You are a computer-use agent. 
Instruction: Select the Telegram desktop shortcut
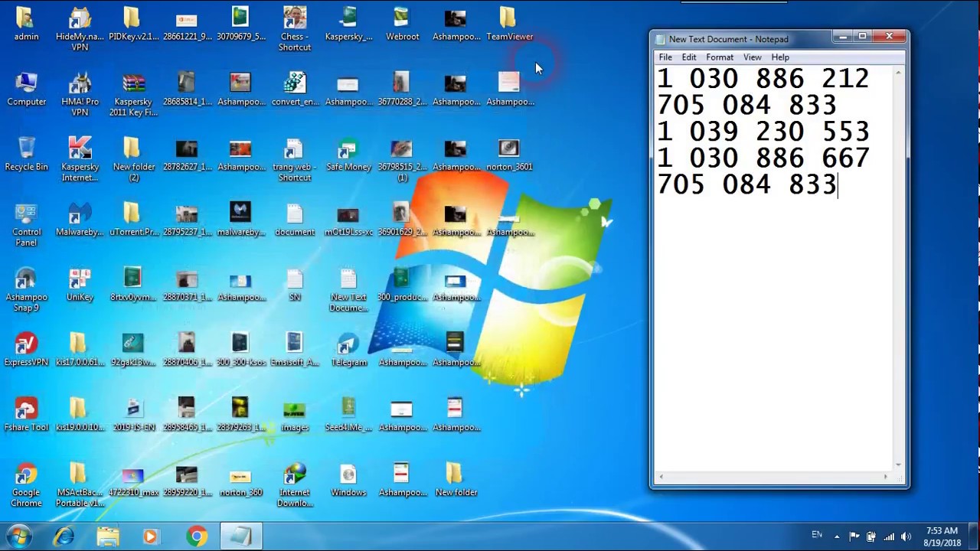348,349
